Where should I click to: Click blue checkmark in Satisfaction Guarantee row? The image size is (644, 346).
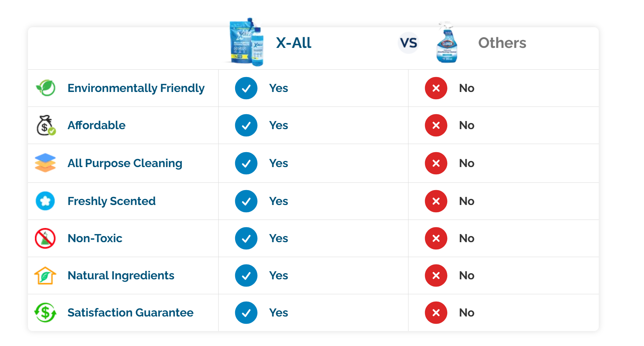[x=246, y=313]
